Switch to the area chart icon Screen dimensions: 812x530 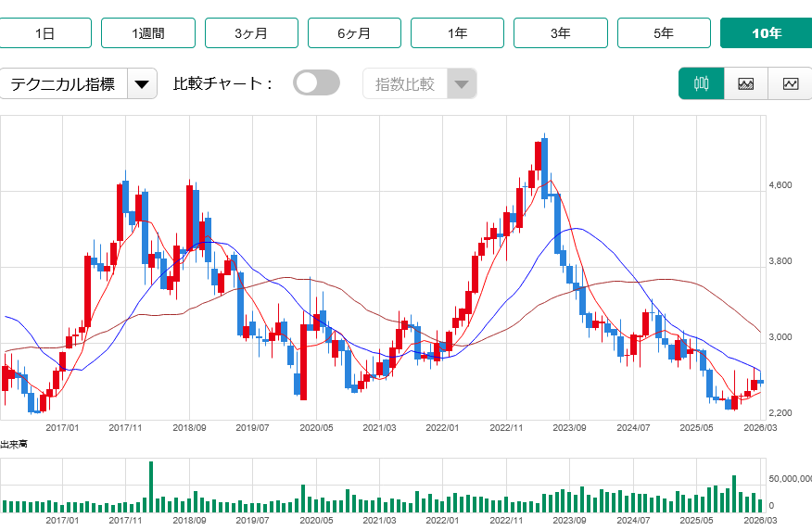pyautogui.click(x=745, y=83)
